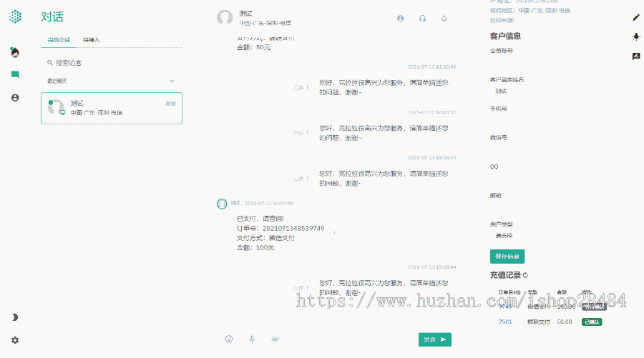Open the chat conversations sidebar icon

(x=15, y=74)
